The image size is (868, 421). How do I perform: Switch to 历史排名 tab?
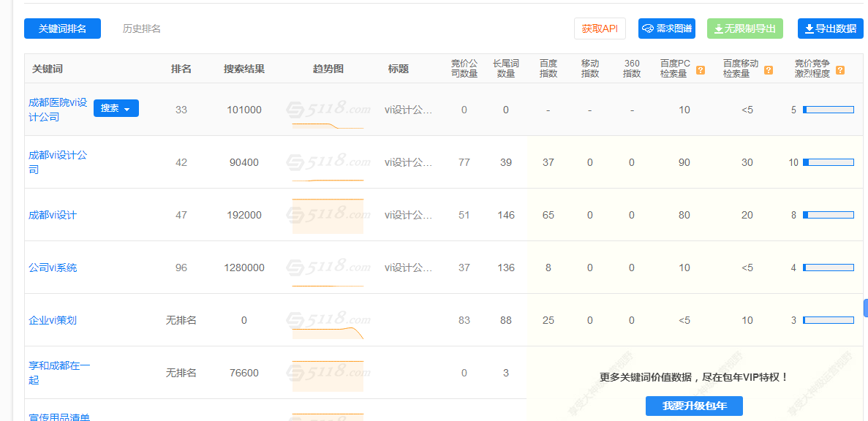(x=142, y=29)
